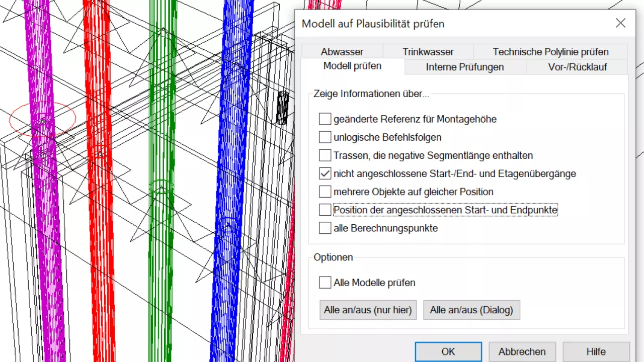Click the Alle an/aus (Dialog) button
644x362 pixels.
(x=471, y=310)
